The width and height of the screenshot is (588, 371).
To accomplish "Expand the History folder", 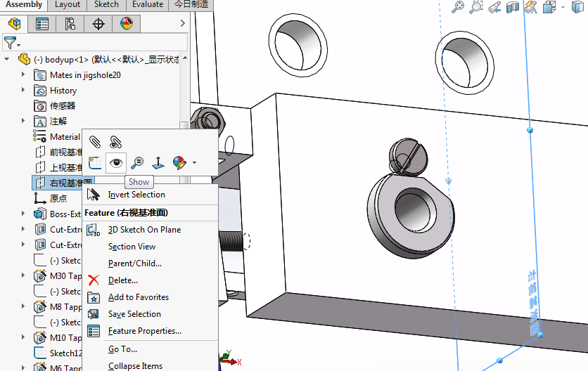I will click(x=23, y=90).
